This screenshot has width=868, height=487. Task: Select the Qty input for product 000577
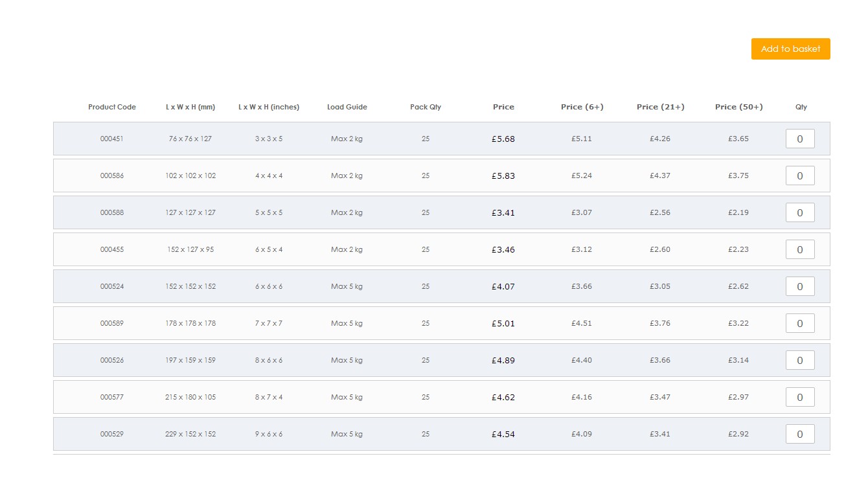tap(799, 397)
